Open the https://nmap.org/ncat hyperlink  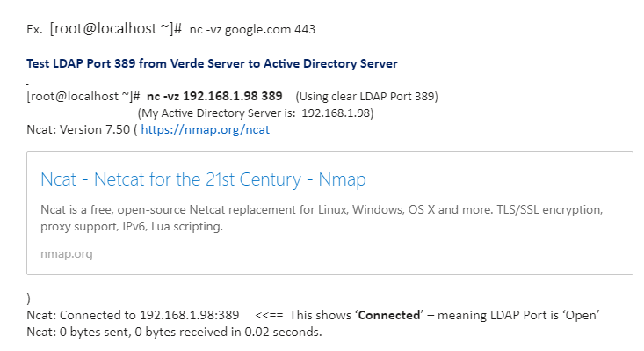pos(205,130)
